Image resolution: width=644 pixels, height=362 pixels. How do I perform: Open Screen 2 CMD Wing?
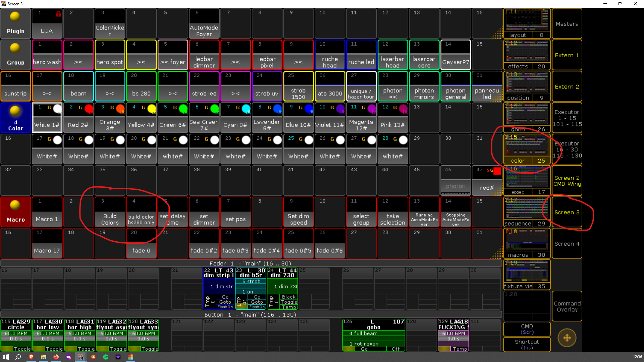(567, 181)
